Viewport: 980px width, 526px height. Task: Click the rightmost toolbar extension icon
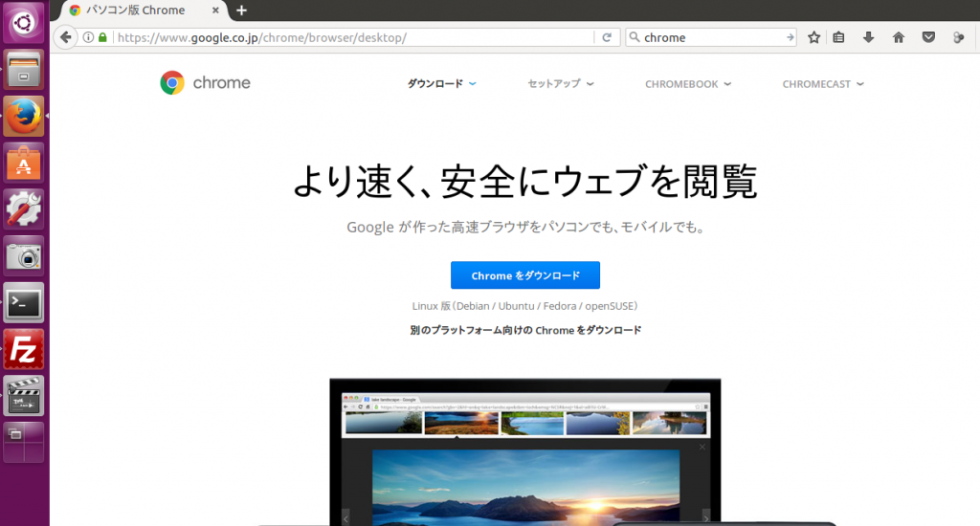[958, 37]
